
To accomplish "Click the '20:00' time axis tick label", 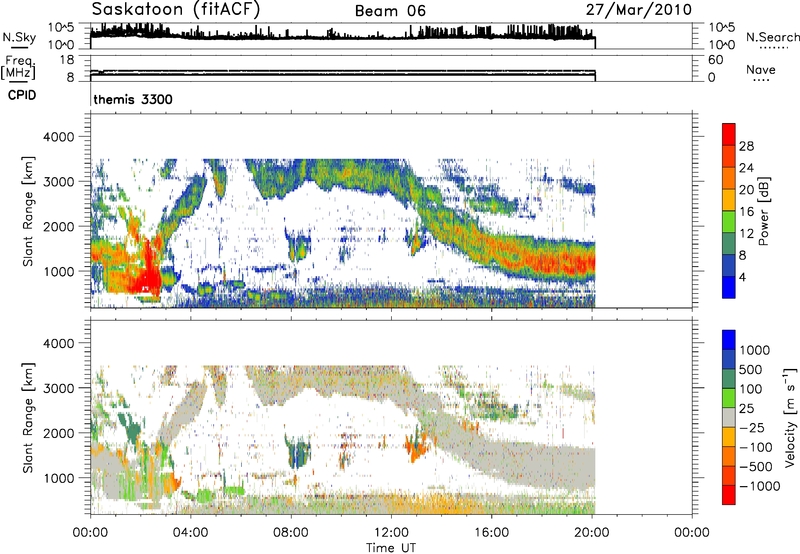I will pos(592,533).
